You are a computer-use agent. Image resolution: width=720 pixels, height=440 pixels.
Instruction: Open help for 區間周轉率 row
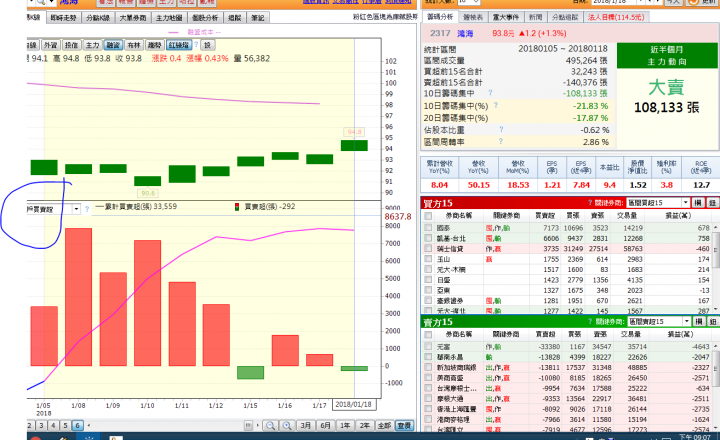pyautogui.click(x=501, y=141)
